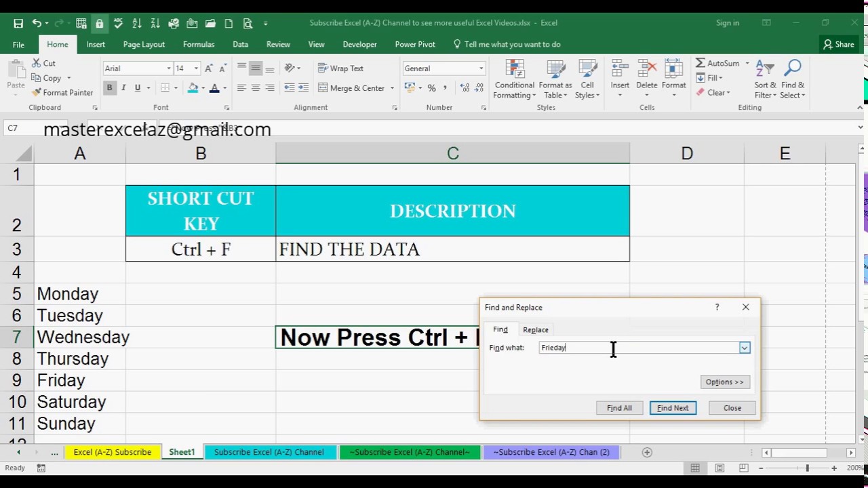Click the Save icon in Quick Access

coord(18,23)
